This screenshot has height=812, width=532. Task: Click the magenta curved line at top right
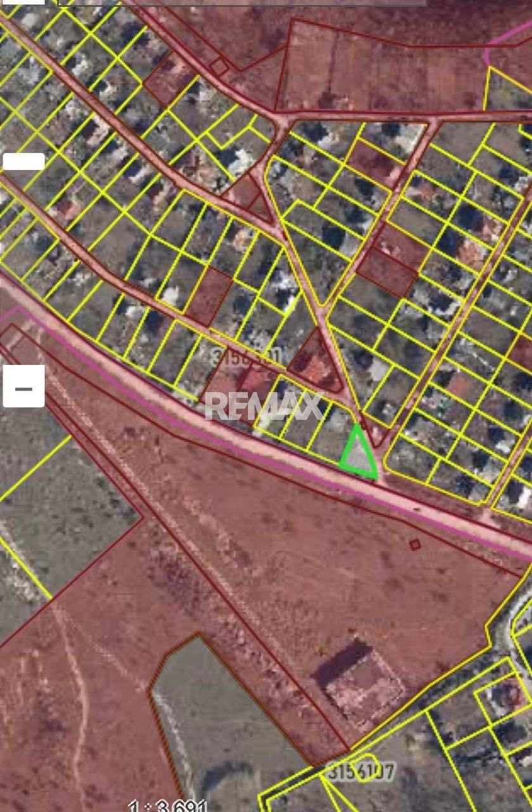[x=501, y=41]
